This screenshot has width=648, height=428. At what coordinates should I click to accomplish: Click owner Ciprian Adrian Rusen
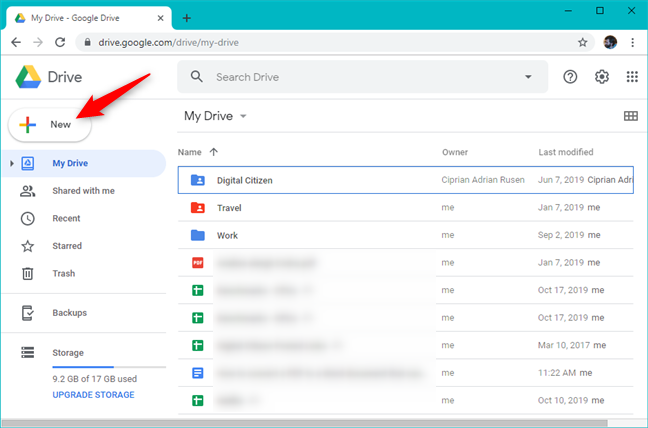[x=483, y=180]
